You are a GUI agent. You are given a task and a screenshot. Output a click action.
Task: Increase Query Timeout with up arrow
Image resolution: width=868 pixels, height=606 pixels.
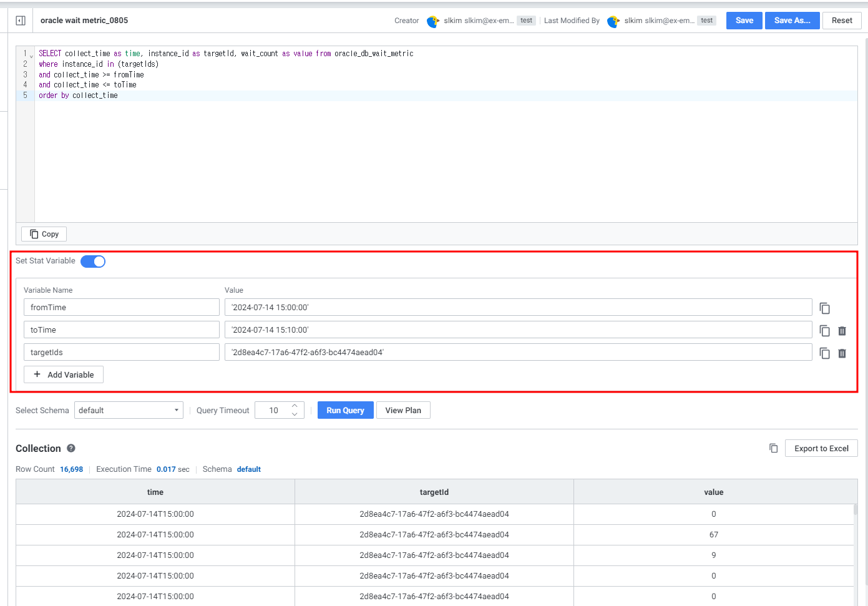coord(295,406)
